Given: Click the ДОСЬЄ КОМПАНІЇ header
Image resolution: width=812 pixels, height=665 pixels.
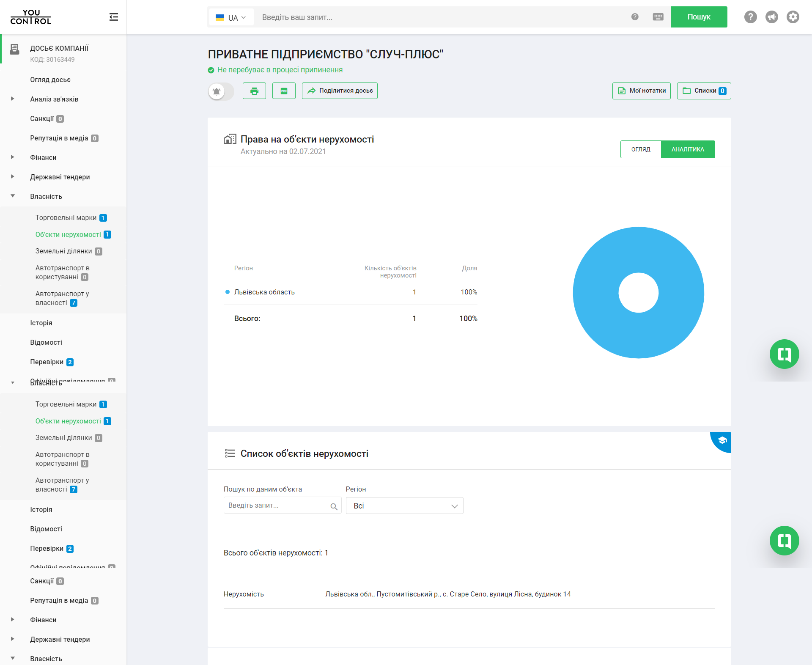Looking at the screenshot, I should 59,48.
